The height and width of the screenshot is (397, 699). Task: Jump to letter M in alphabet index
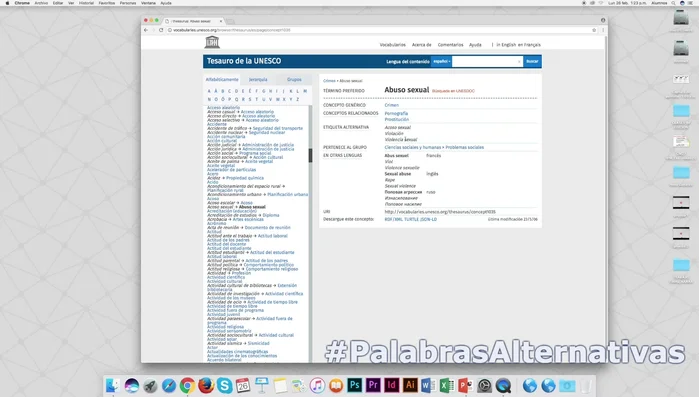point(305,91)
